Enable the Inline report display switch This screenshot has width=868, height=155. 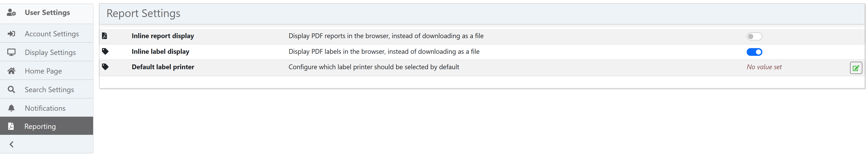coord(754,36)
